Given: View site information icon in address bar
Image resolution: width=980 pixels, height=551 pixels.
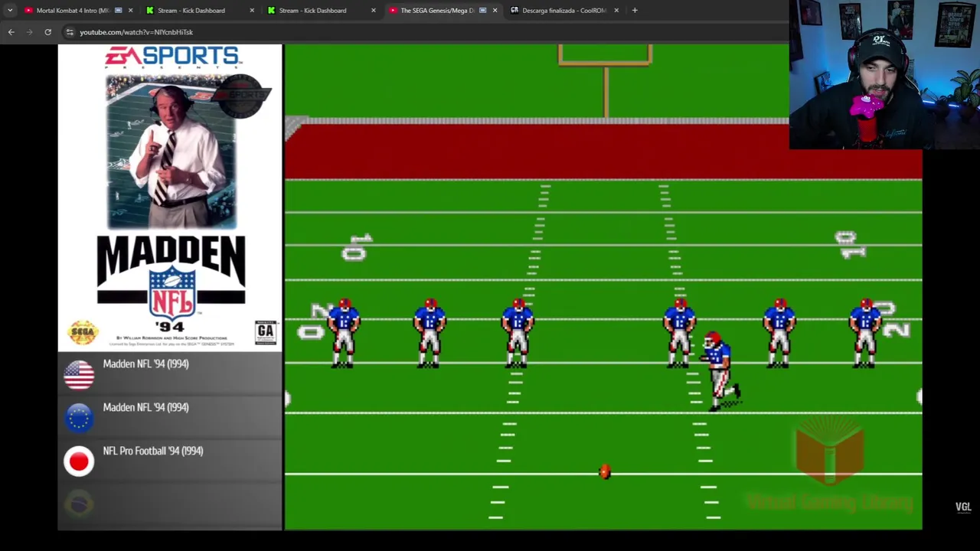Looking at the screenshot, I should coord(70,32).
